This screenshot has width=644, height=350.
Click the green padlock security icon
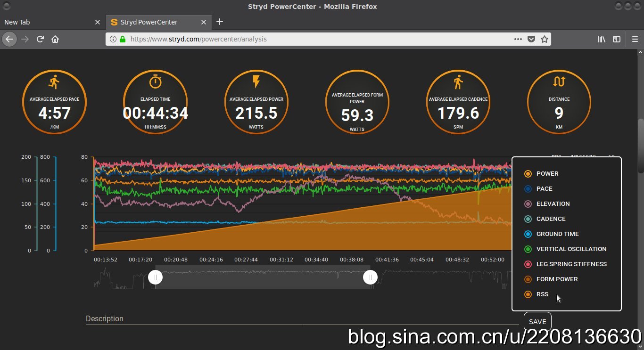tap(123, 39)
